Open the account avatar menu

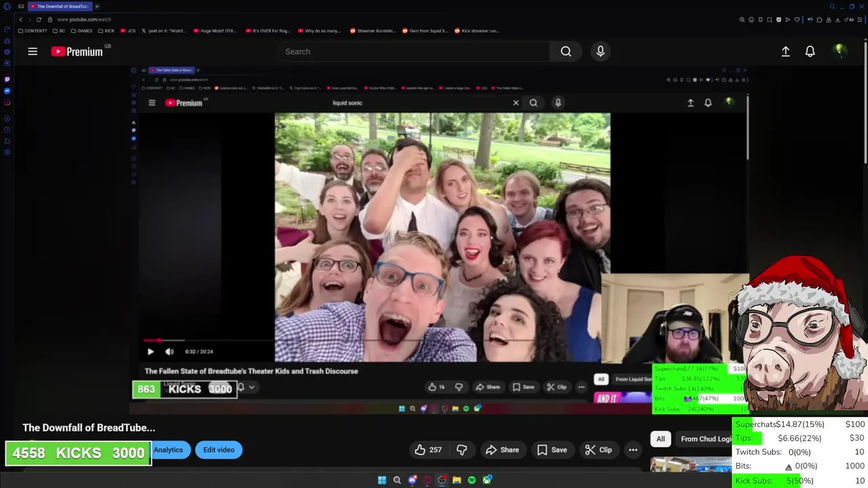(x=839, y=51)
